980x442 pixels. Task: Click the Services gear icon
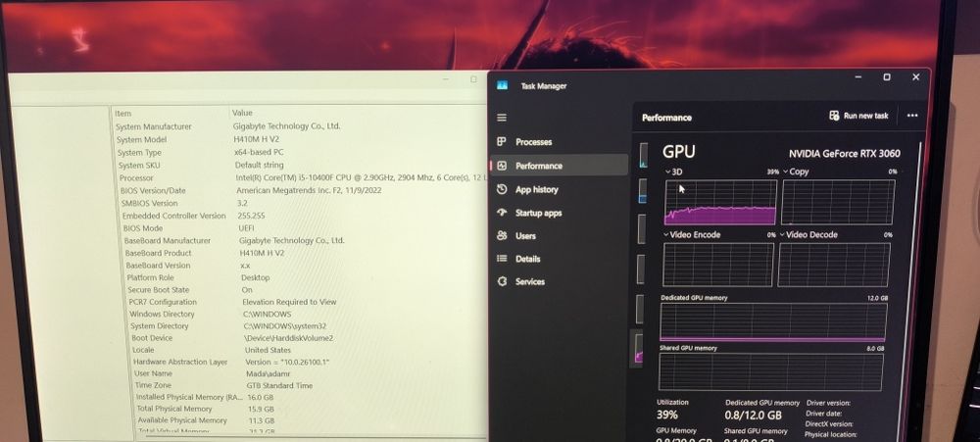[x=502, y=282]
